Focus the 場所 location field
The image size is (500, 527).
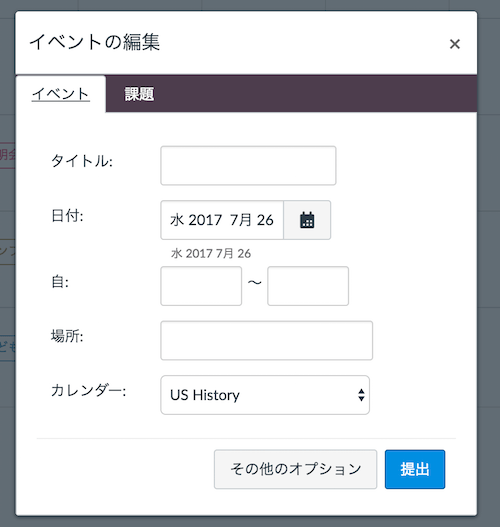[266, 340]
